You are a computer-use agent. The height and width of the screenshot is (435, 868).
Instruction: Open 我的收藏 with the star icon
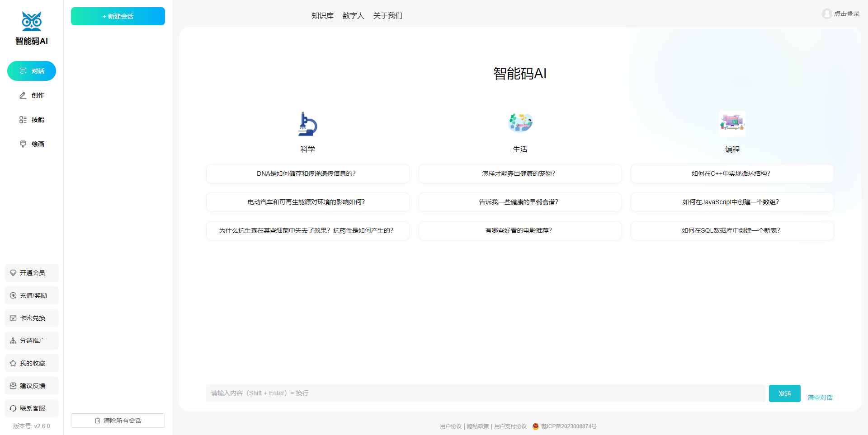32,363
